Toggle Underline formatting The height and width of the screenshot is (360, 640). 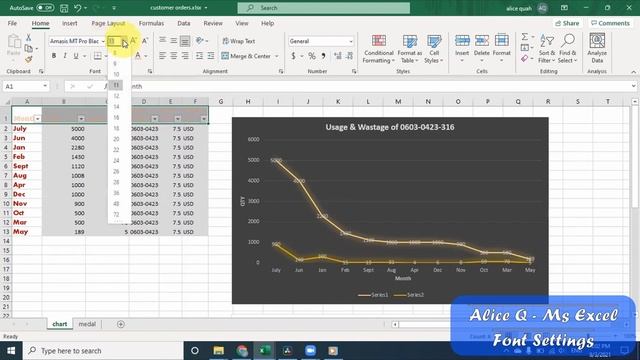click(x=76, y=56)
